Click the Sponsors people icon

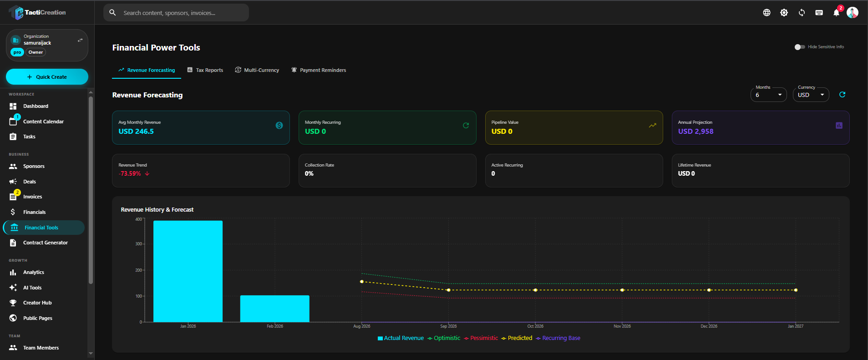point(13,166)
